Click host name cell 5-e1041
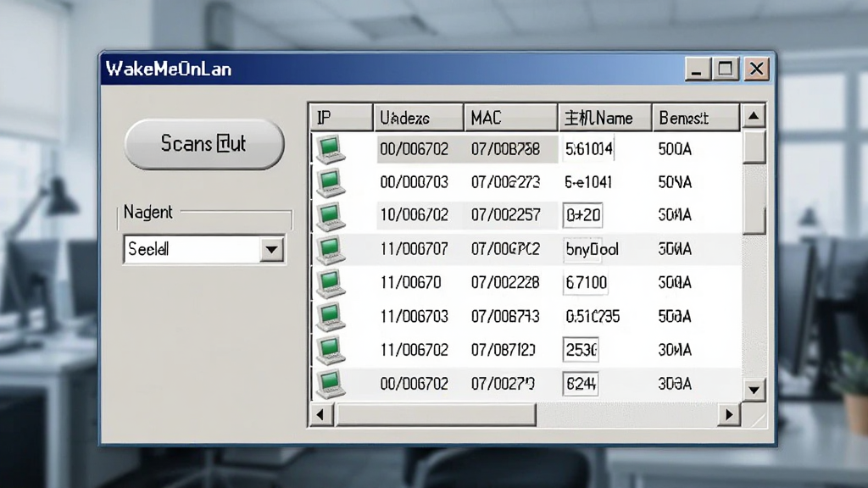868x488 pixels. tap(588, 182)
